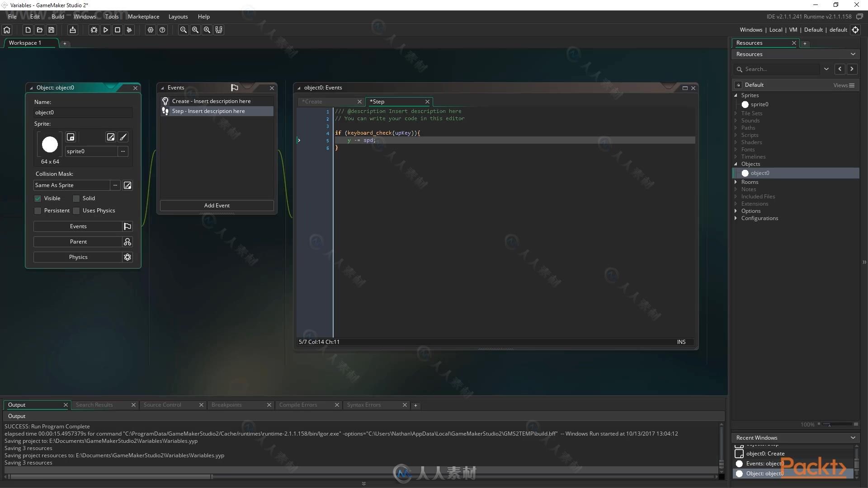The width and height of the screenshot is (868, 488).
Task: Zoom in the workspace
Action: click(207, 30)
